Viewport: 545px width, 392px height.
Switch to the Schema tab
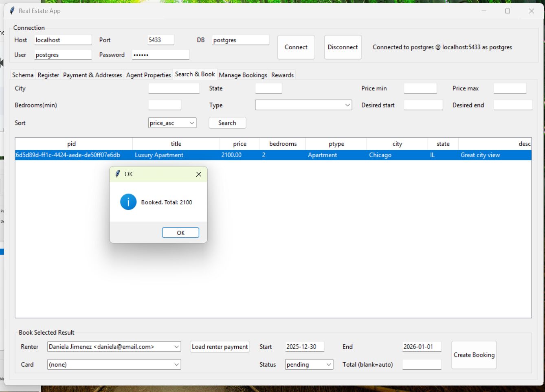click(23, 75)
